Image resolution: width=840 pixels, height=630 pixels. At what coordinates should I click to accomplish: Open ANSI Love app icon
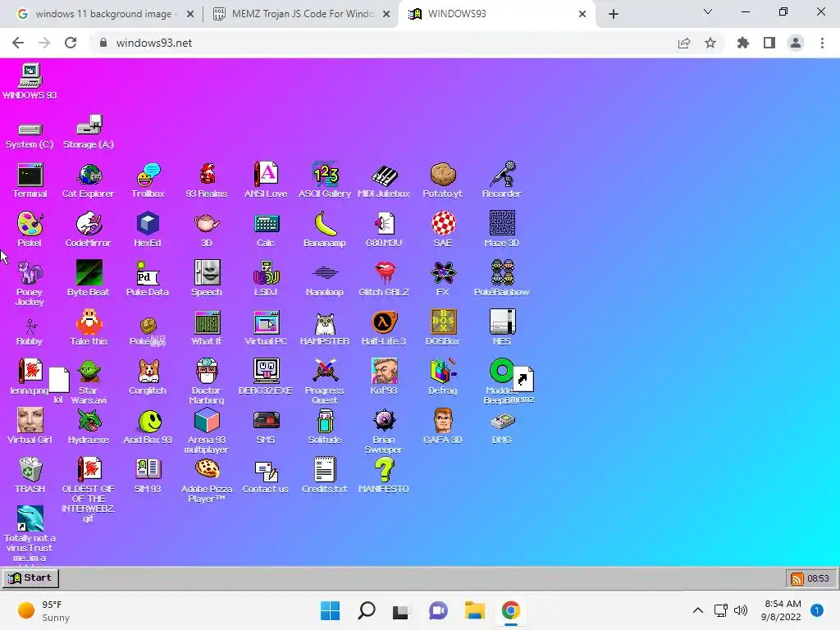pos(266,180)
